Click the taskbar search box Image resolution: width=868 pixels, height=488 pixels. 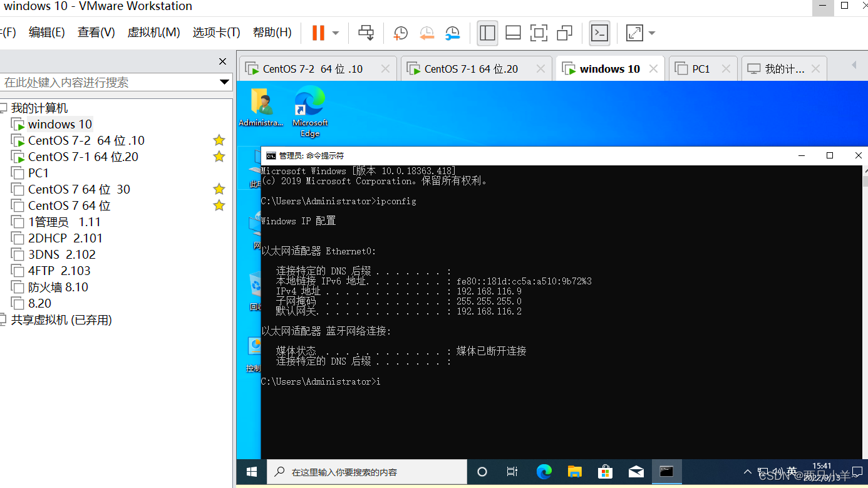pyautogui.click(x=367, y=472)
